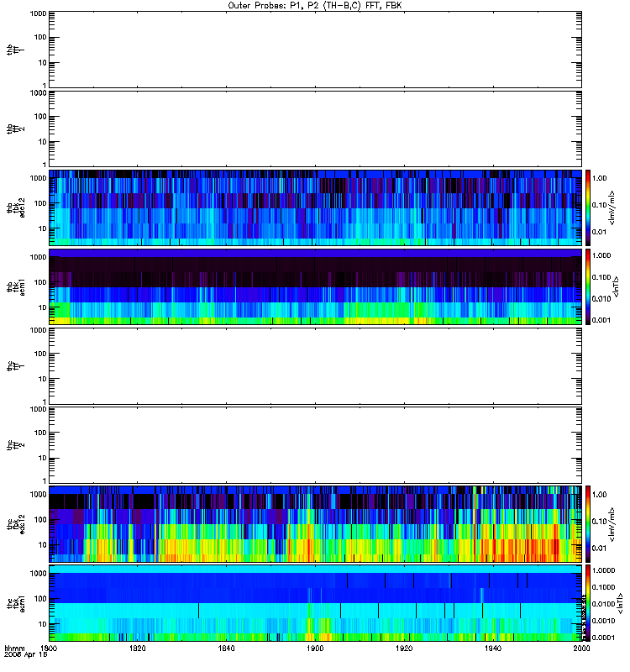
Task: Click the 1900 time axis label
Action: (x=316, y=648)
